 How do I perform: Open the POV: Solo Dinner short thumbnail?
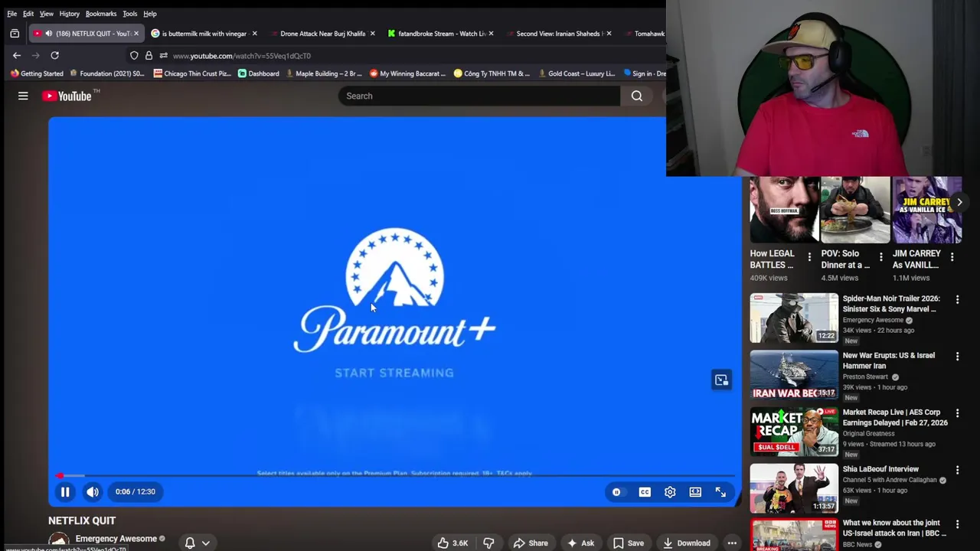pyautogui.click(x=855, y=210)
